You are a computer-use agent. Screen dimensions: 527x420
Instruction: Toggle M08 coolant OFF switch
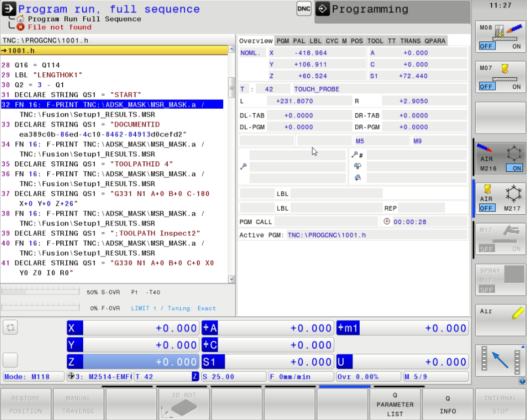487,46
